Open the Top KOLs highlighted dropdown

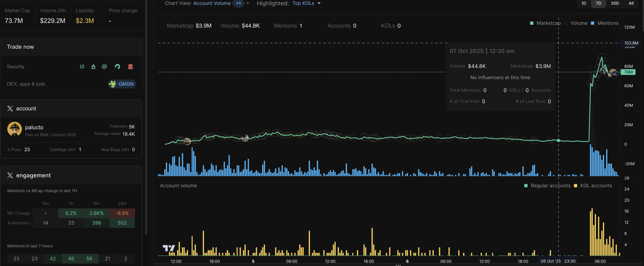point(306,3)
